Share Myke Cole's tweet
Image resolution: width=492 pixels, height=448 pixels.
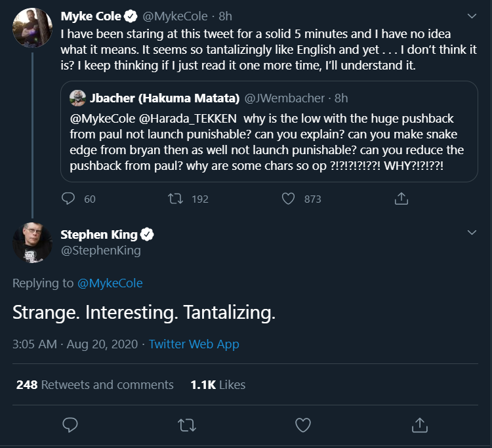pyautogui.click(x=401, y=198)
